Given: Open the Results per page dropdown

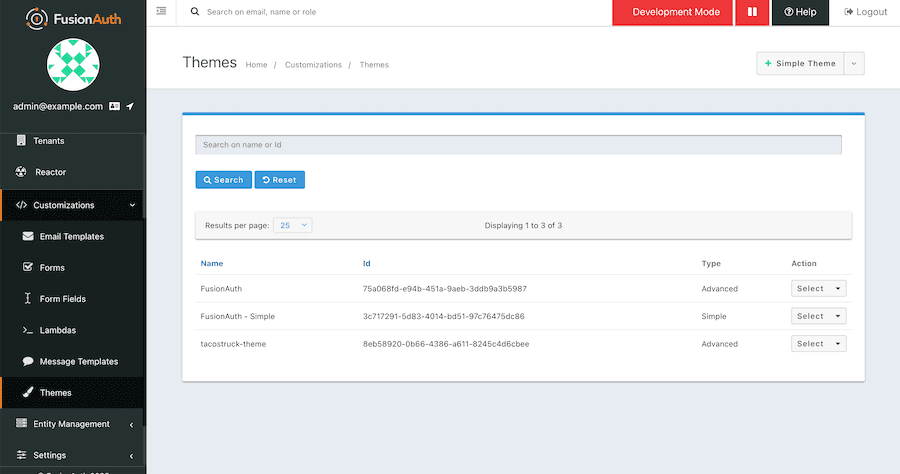Looking at the screenshot, I should click(293, 226).
